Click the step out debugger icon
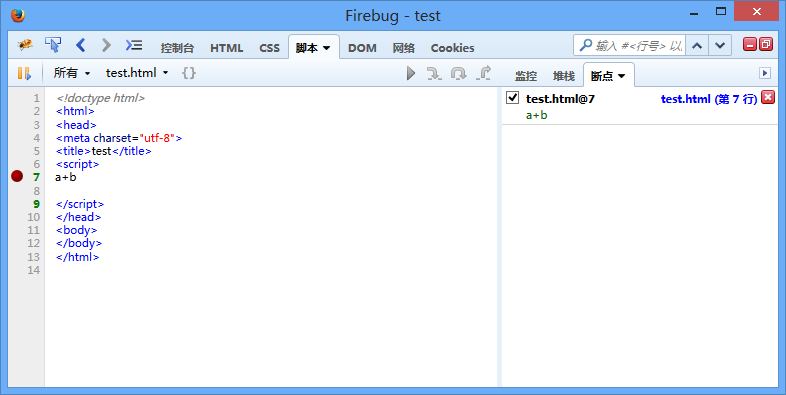Viewport: 786px width, 395px height. 483,73
